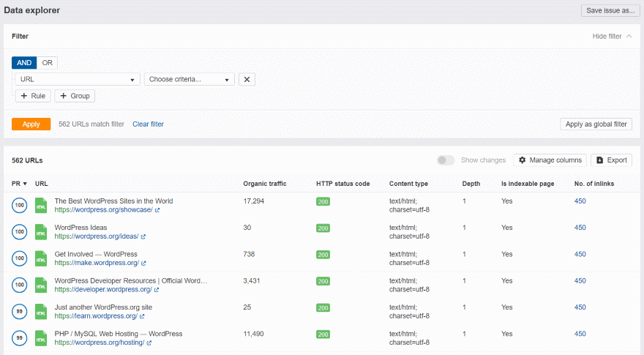The width and height of the screenshot is (644, 355).
Task: Click external link icon beside developer.wordpress.org URL
Action: (x=157, y=290)
